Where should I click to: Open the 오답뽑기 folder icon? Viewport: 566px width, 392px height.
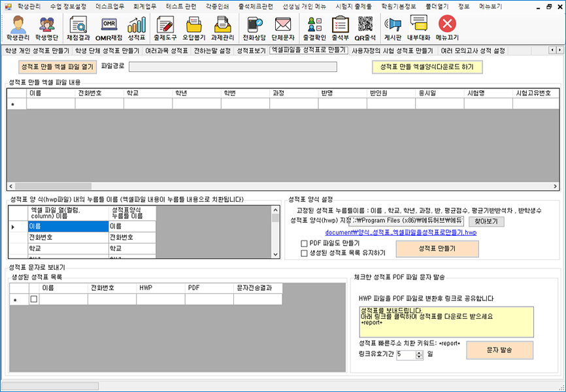[x=194, y=28]
